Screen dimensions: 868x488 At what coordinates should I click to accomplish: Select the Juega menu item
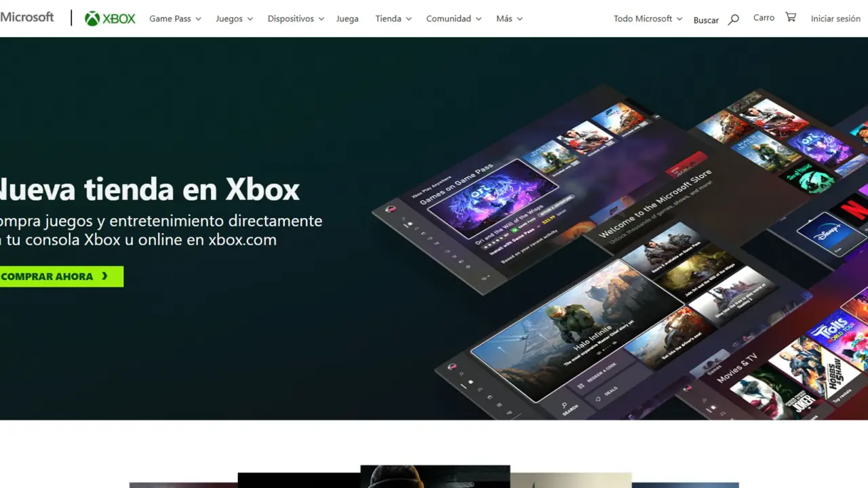[347, 19]
